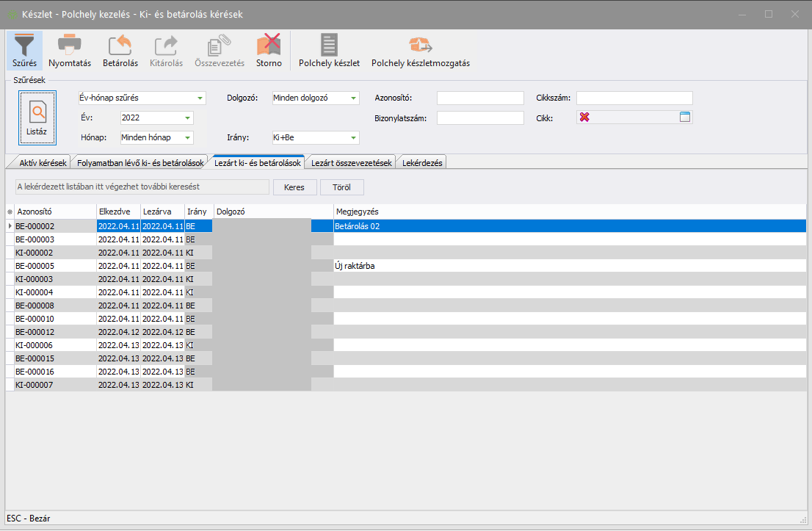
Task: Focus the Bizonylatszám input field
Action: point(480,118)
